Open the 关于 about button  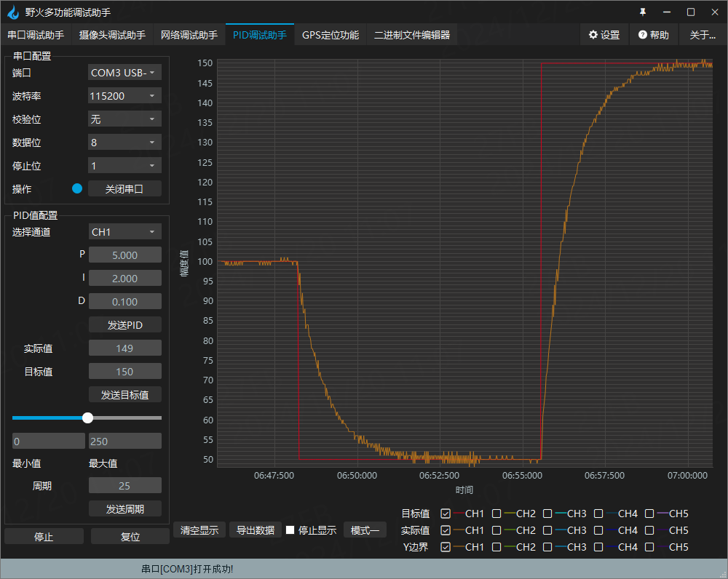[x=703, y=35]
